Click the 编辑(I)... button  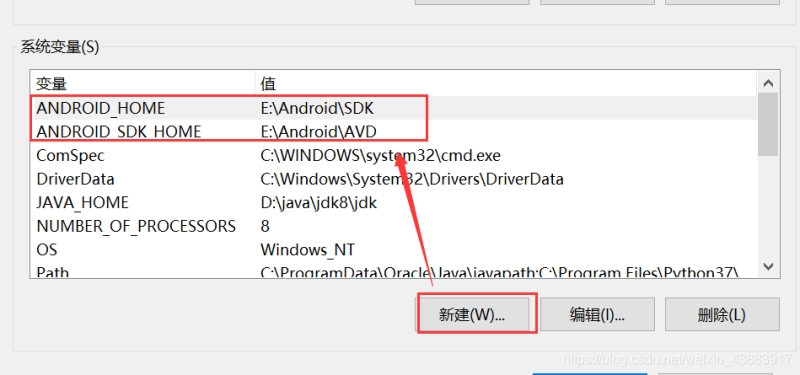tap(597, 315)
